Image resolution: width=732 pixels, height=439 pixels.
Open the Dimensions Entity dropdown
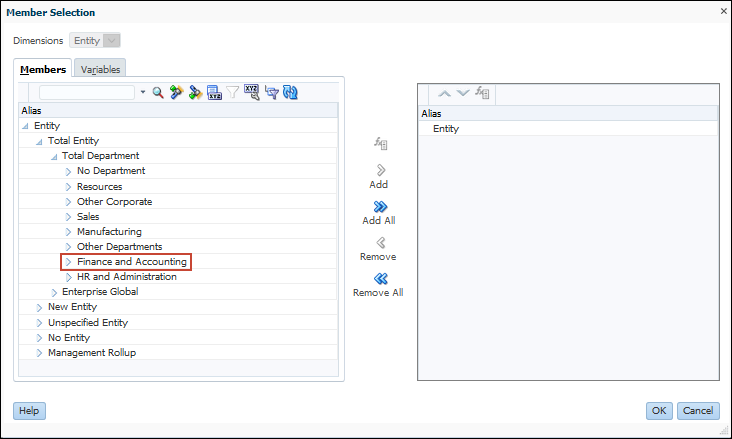click(x=112, y=41)
